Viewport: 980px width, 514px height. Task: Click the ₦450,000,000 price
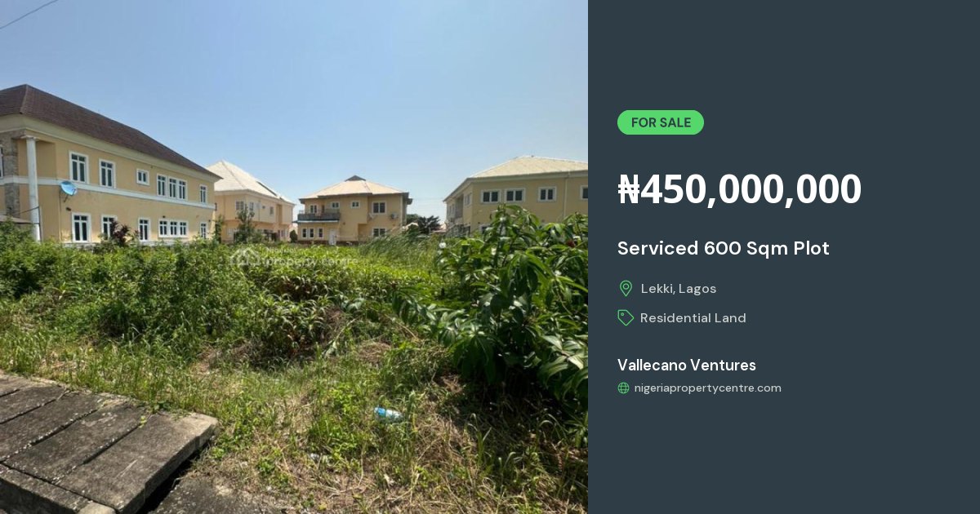pyautogui.click(x=739, y=189)
